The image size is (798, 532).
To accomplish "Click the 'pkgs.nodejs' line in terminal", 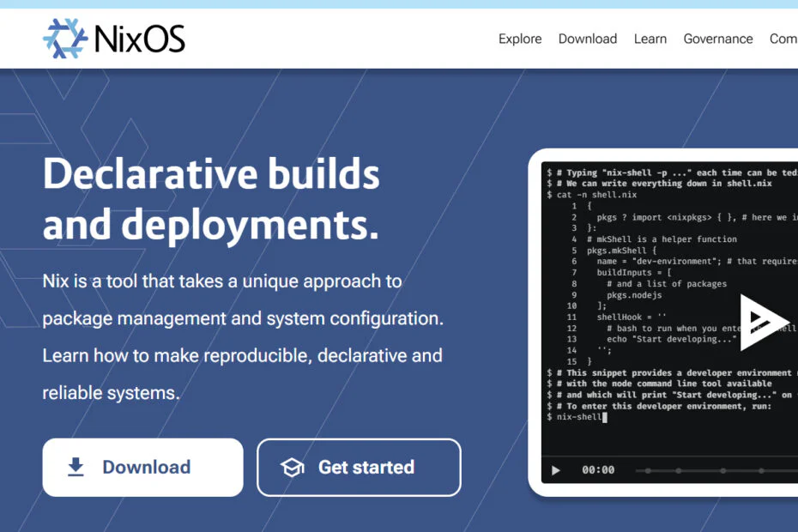I will point(634,295).
